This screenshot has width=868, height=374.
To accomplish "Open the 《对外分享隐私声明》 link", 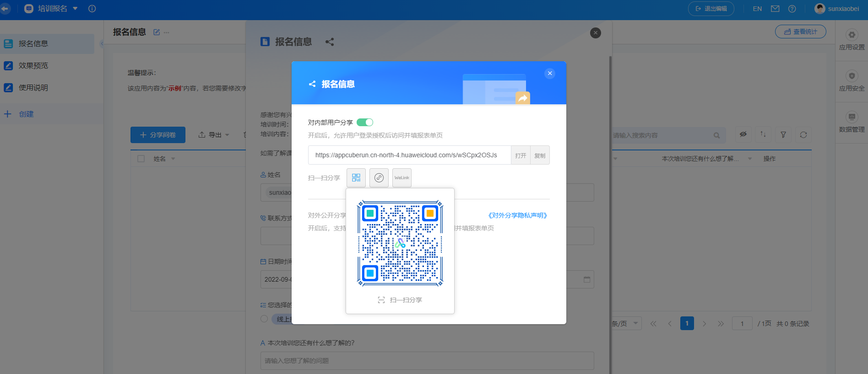I will [x=517, y=215].
